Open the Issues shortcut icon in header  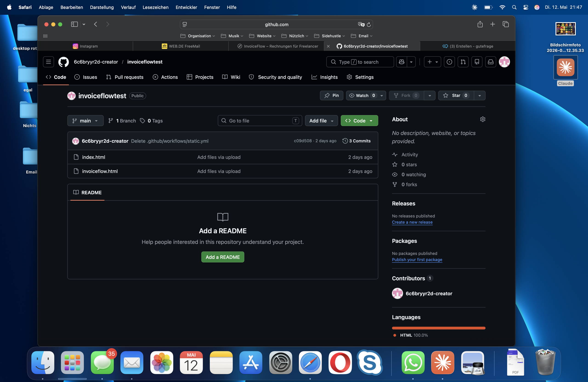coord(449,62)
